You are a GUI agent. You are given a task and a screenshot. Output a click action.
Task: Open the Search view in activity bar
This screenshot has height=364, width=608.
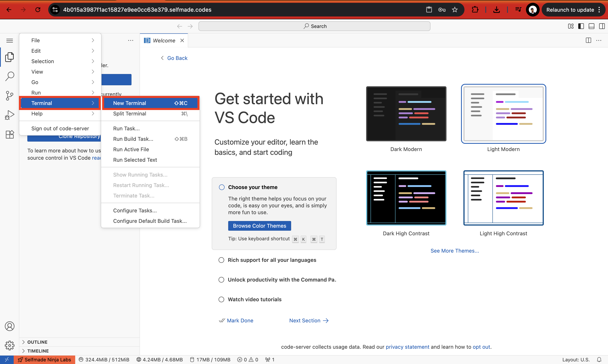(x=10, y=76)
